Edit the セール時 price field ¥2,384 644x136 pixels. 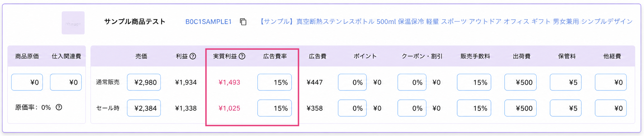point(144,108)
